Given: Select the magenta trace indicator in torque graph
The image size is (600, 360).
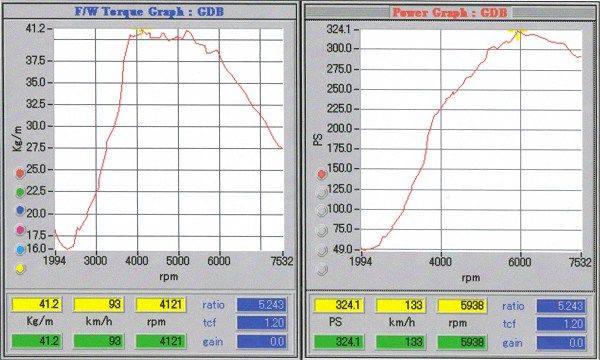Looking at the screenshot, I should [x=20, y=230].
